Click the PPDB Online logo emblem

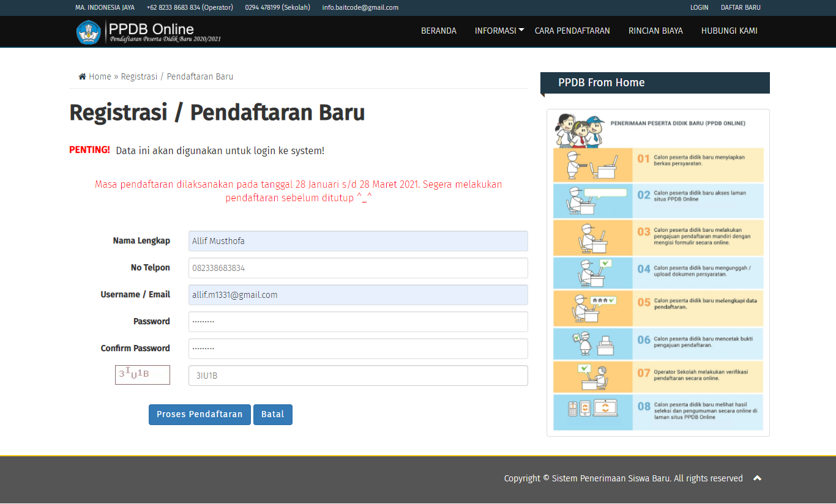coord(88,32)
